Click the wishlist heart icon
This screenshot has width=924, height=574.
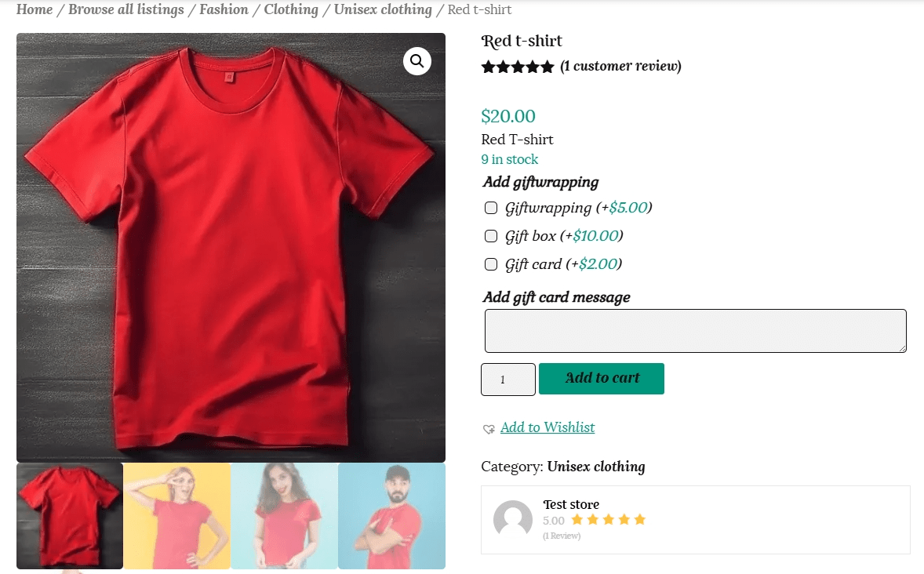[x=489, y=428]
